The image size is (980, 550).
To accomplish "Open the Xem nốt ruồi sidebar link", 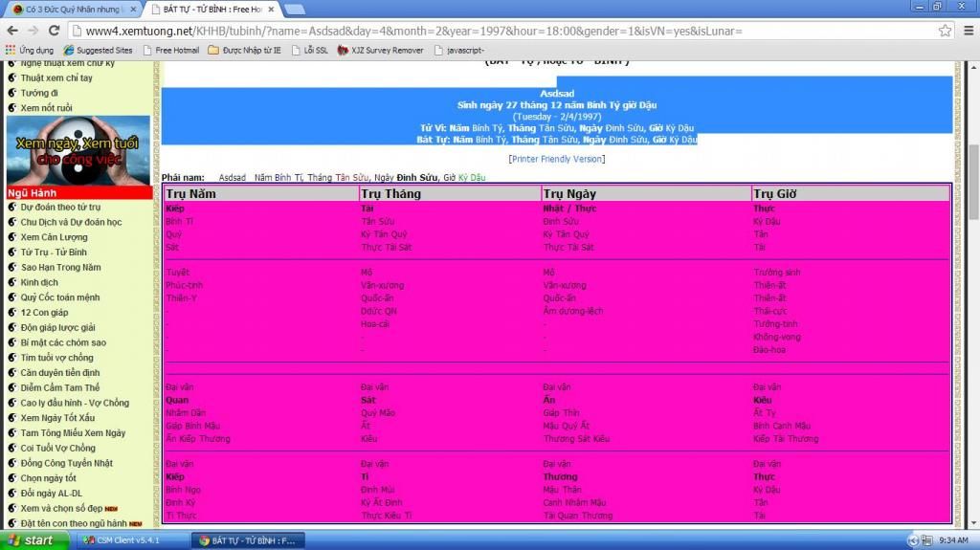I will (x=46, y=107).
